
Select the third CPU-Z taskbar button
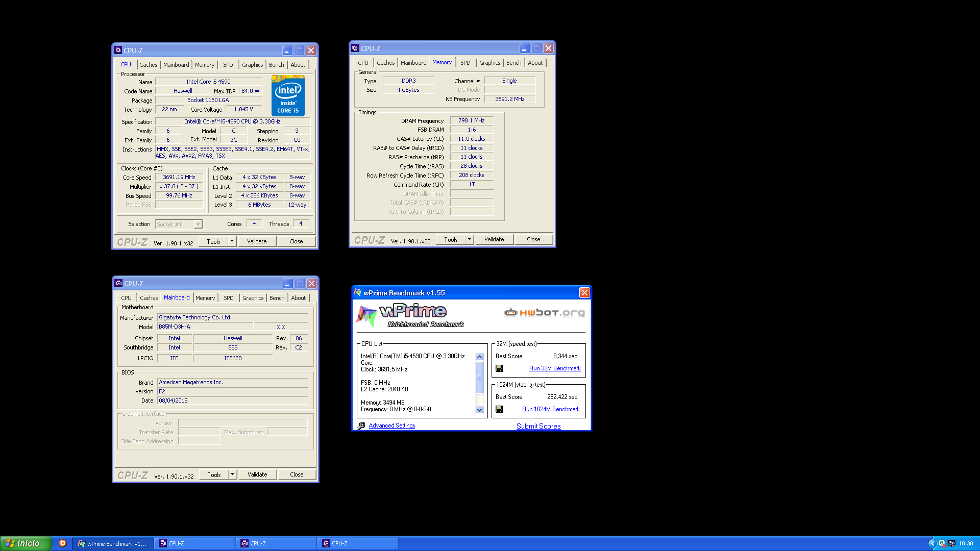coord(357,543)
